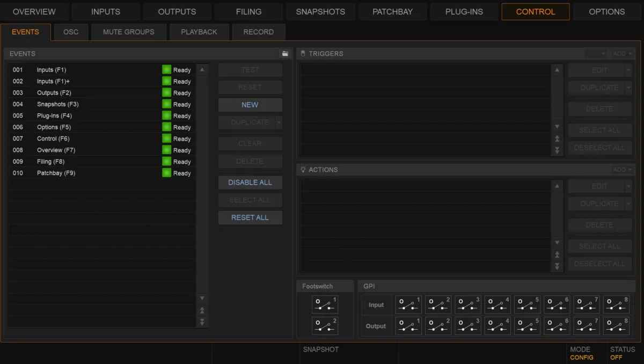Toggle green status of Inputs (F1)+ event
Image resolution: width=644 pixels, height=364 pixels.
point(166,81)
